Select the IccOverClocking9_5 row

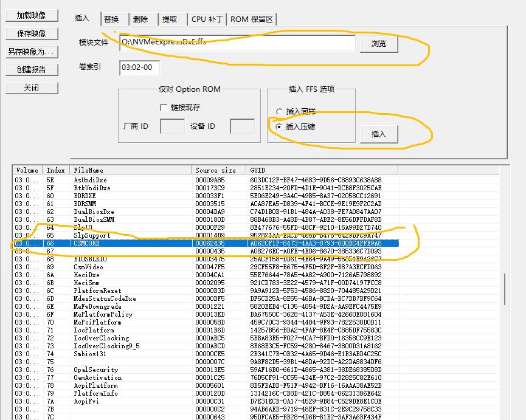click(206, 346)
